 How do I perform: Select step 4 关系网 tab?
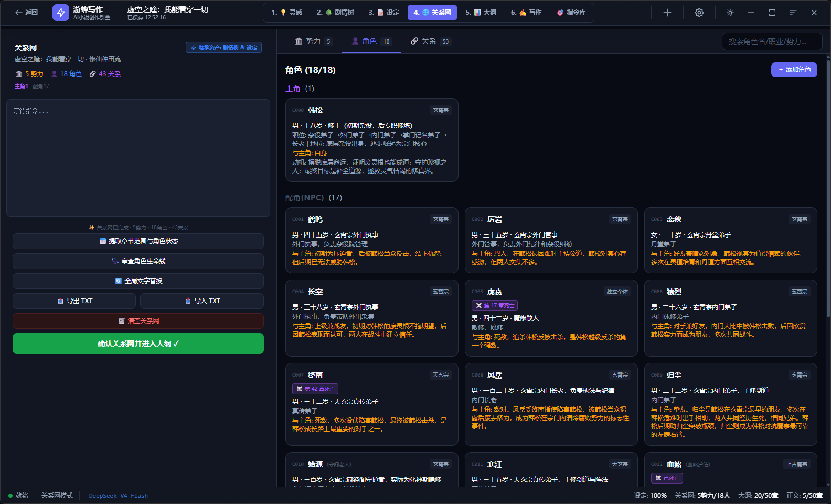[432, 13]
